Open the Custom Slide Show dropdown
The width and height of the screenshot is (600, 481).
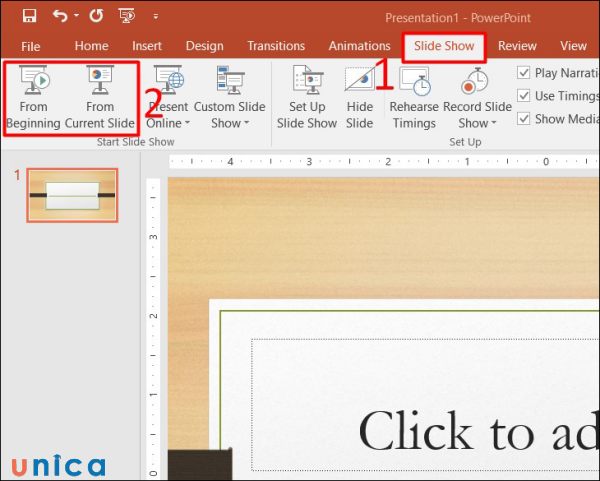(x=229, y=123)
